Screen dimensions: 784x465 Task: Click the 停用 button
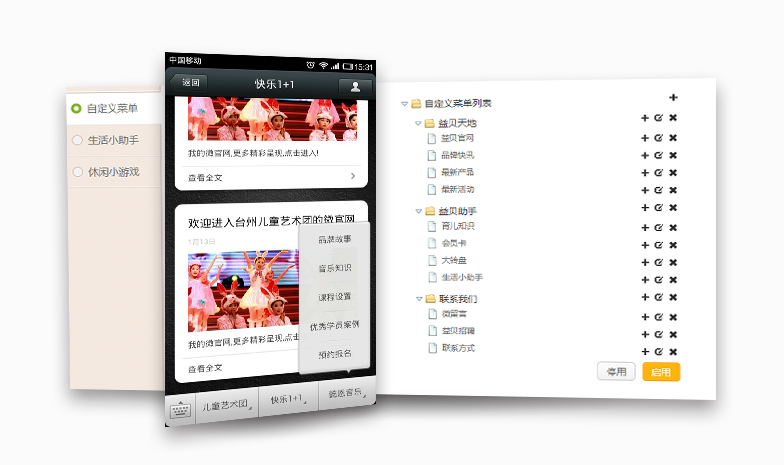point(616,372)
